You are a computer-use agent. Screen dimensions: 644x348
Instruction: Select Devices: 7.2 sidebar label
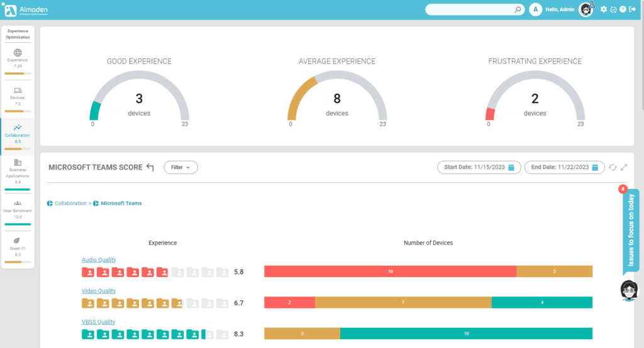point(18,101)
